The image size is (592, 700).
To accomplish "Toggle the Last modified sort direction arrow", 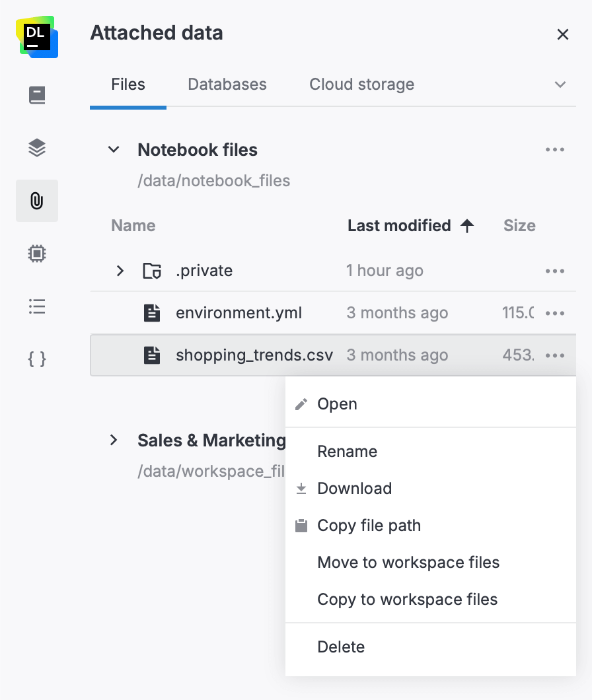I will pyautogui.click(x=467, y=225).
